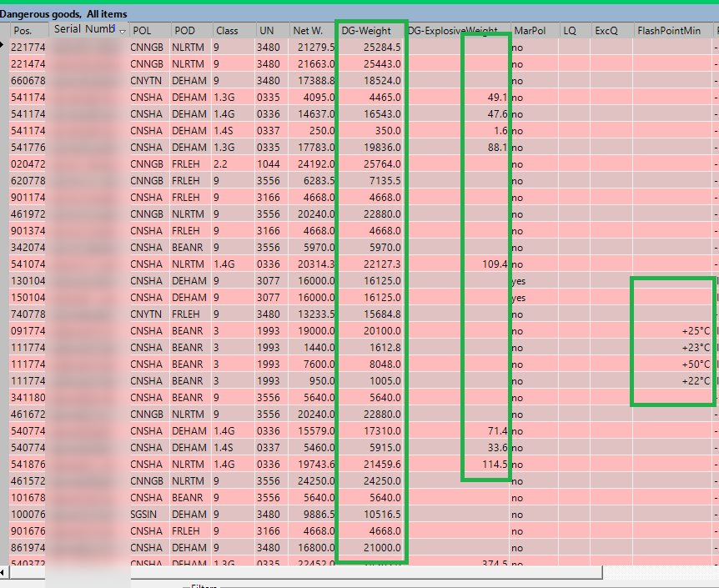Click Pos. cell 901174
This screenshot has height=588, width=719.
28,197
